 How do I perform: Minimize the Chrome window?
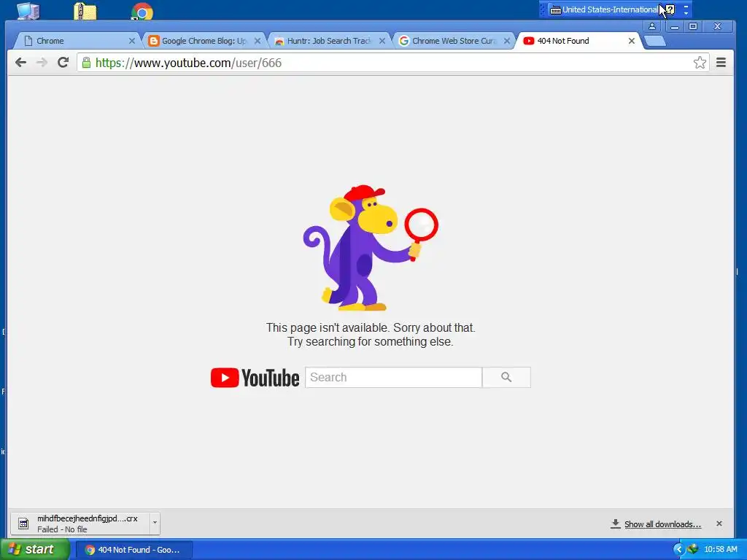pyautogui.click(x=675, y=27)
